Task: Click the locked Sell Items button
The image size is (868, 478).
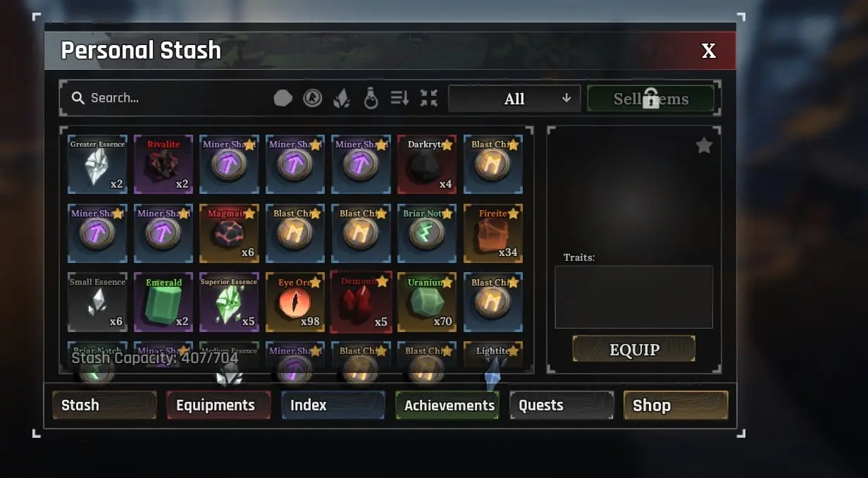Action: [x=651, y=99]
